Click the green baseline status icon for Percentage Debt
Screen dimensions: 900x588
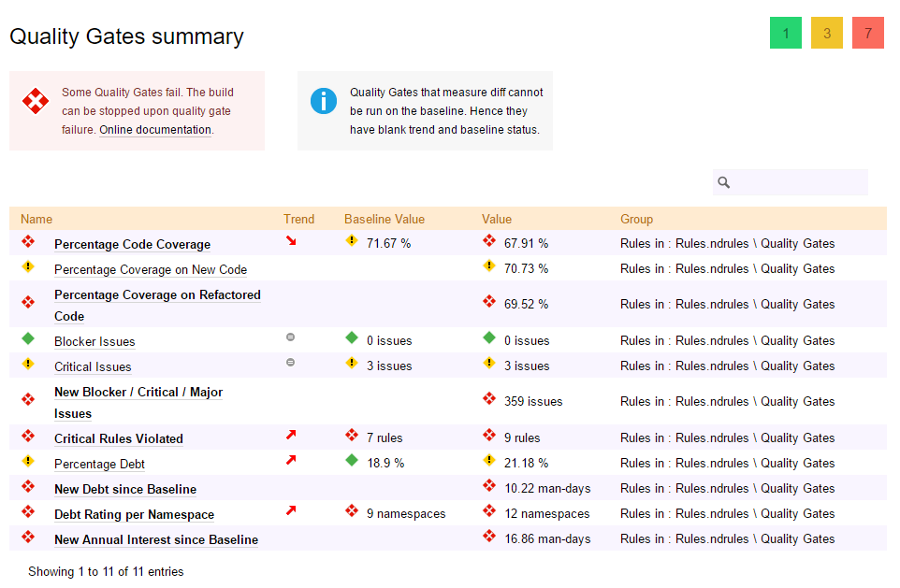pyautogui.click(x=352, y=460)
